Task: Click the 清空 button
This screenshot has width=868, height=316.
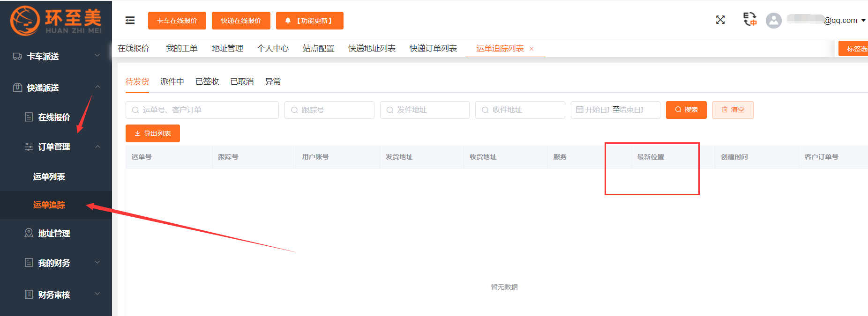Action: 733,110
